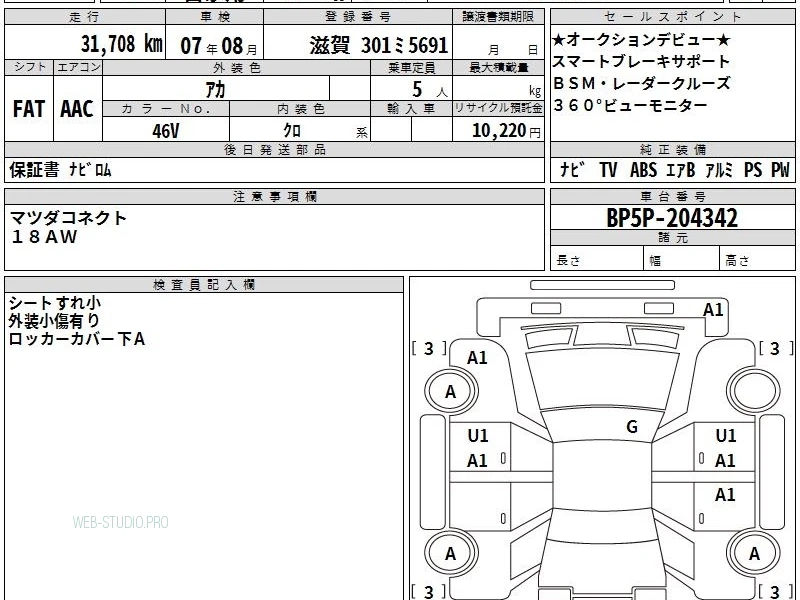Screen dimensions: 800x600
Task: Click the 外装色 header
Action: 236,67
